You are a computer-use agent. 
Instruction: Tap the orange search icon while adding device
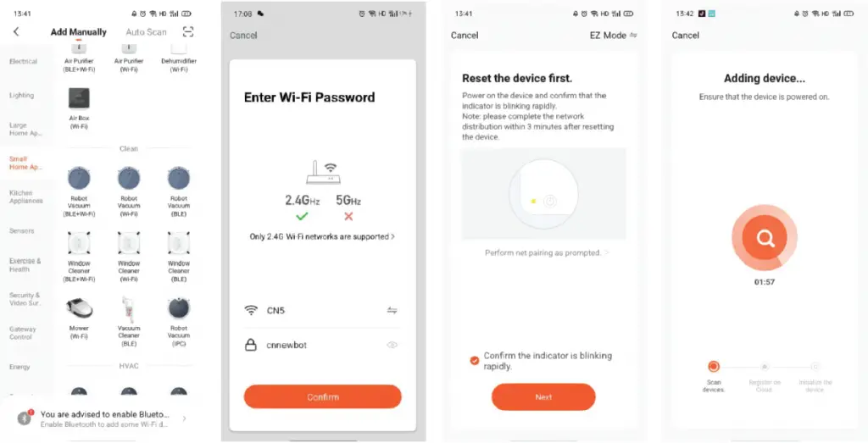pos(765,238)
